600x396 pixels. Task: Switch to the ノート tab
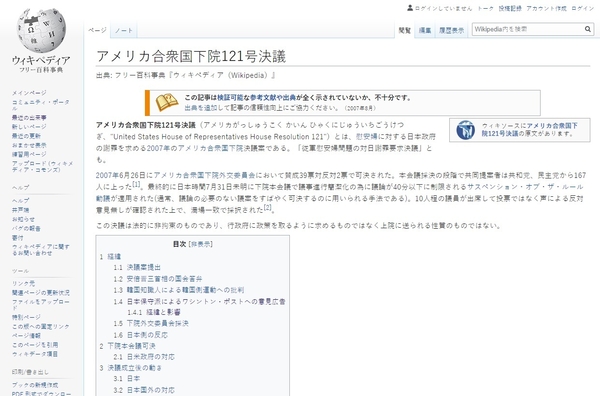pyautogui.click(x=124, y=30)
